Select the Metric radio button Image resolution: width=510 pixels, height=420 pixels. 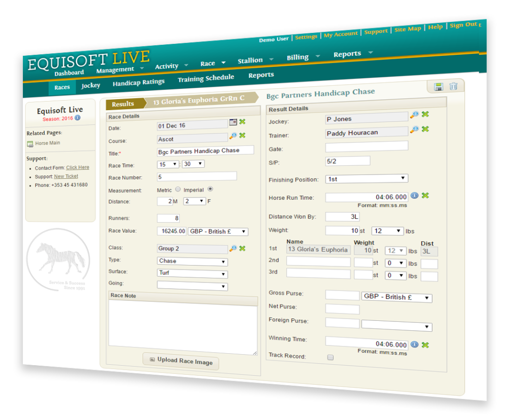pyautogui.click(x=179, y=189)
